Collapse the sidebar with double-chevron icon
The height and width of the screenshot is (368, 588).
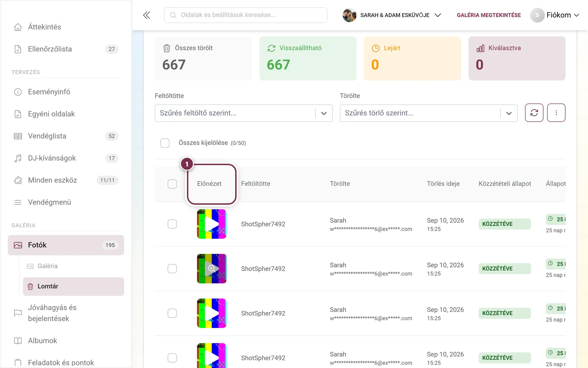click(147, 15)
